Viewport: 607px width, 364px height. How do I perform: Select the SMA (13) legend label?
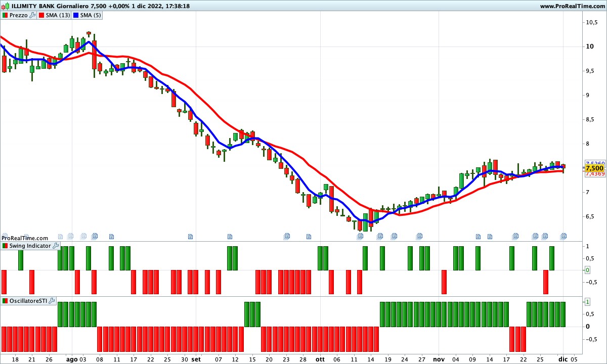tap(58, 15)
